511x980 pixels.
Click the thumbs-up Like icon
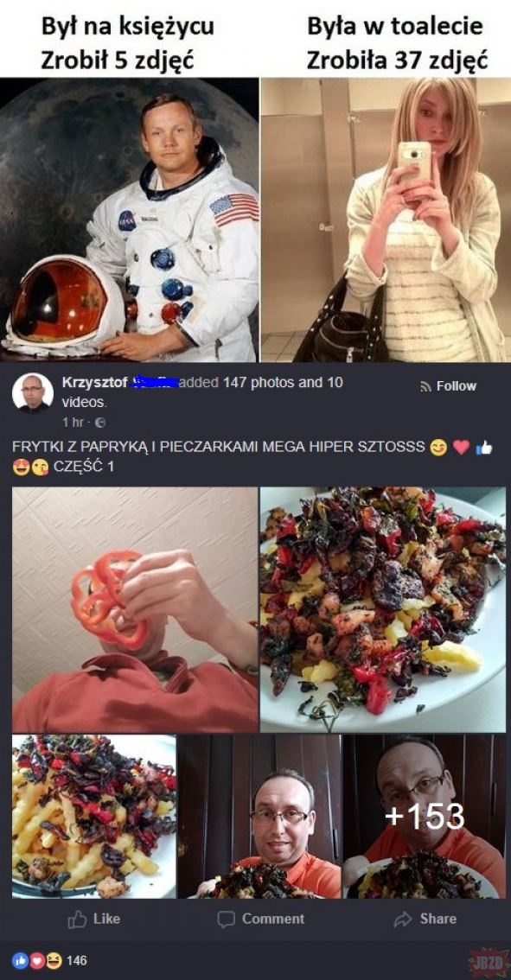[x=76, y=919]
